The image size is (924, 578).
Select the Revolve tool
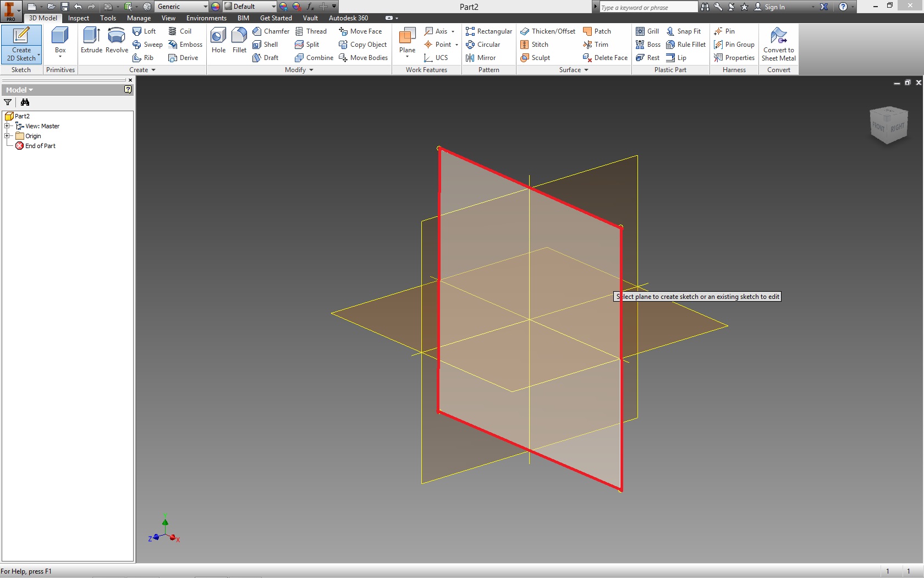[116, 41]
